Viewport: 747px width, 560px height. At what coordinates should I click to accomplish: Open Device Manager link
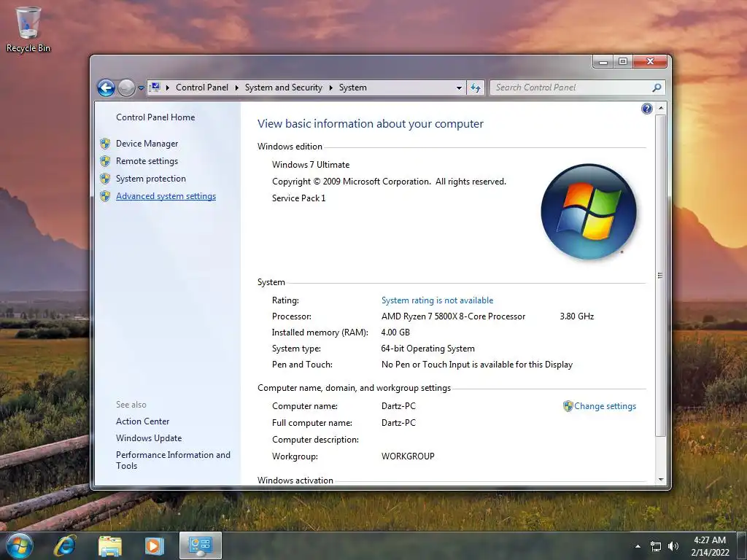click(x=147, y=144)
